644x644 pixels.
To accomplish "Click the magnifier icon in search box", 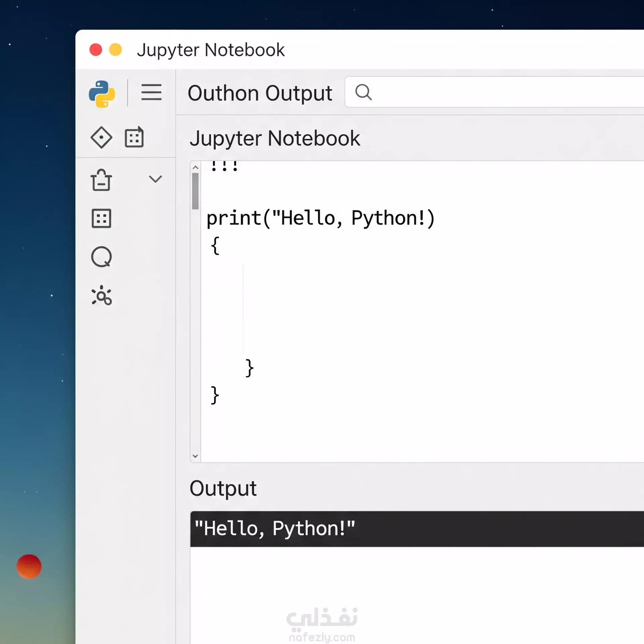I will pyautogui.click(x=364, y=92).
